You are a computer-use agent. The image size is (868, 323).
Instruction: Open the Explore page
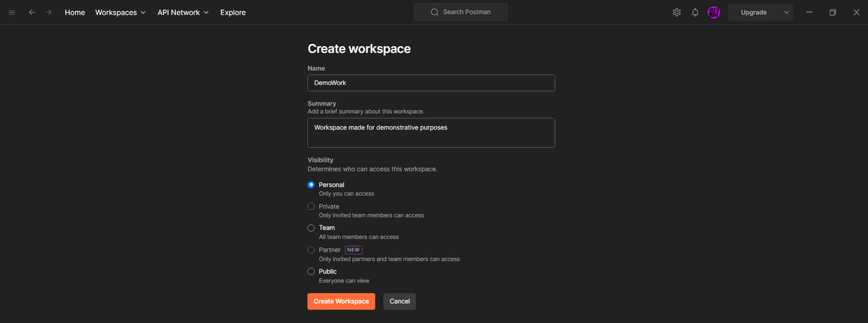tap(233, 12)
